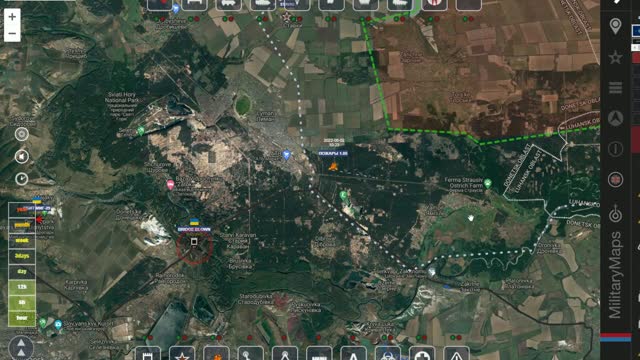The width and height of the screenshot is (640, 360).
Task: Filter events to last 3days
Action: 22,256
